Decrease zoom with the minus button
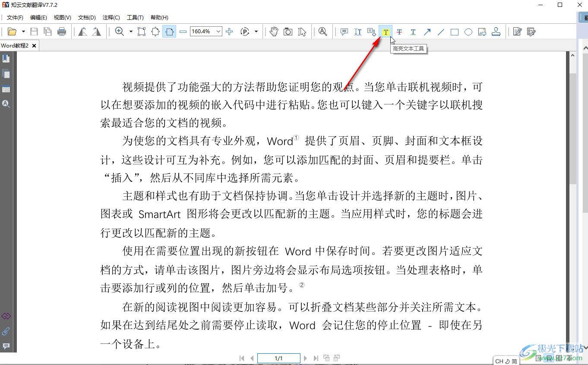588x365 pixels. click(x=183, y=31)
